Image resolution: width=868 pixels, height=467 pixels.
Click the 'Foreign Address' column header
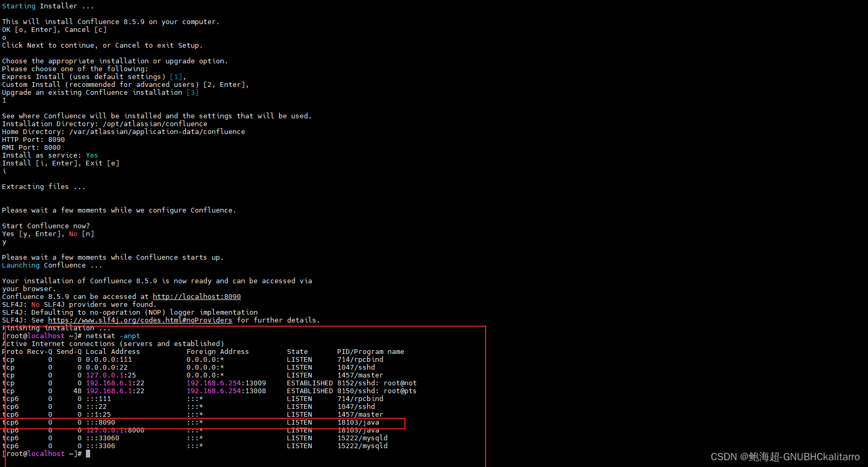(218, 351)
